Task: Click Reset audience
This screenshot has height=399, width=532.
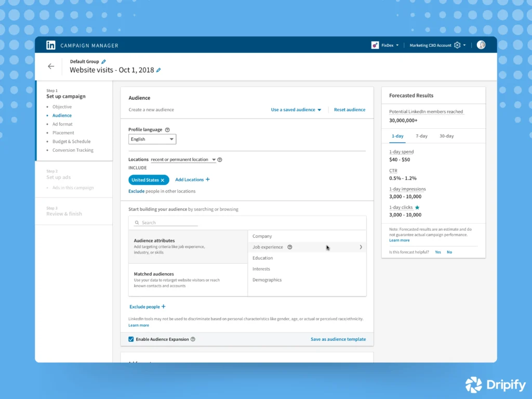Action: coord(350,110)
